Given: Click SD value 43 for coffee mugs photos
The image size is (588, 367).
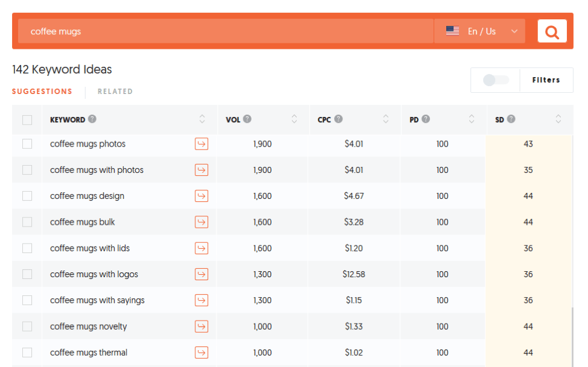Looking at the screenshot, I should (528, 144).
